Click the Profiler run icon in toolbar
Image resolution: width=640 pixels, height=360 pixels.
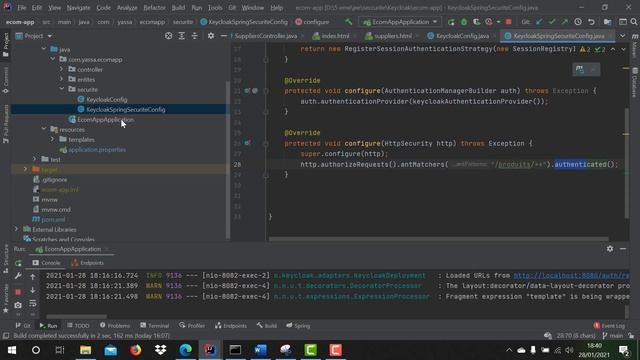(x=489, y=22)
